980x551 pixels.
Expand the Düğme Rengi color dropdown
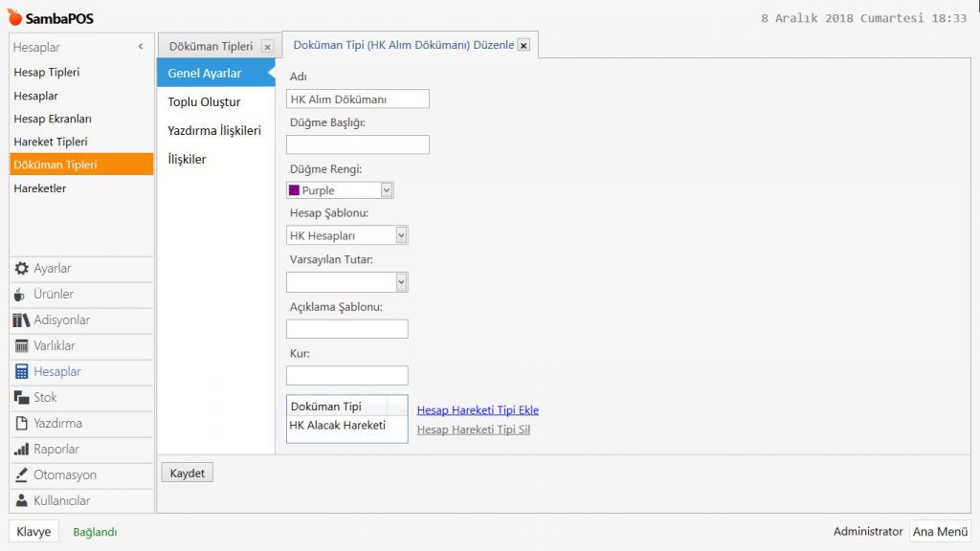386,190
